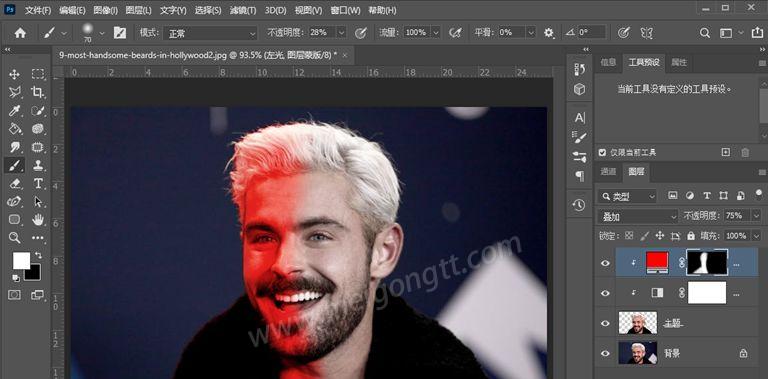The image size is (768, 379).
Task: Switch to the 通道 tab
Action: click(608, 171)
